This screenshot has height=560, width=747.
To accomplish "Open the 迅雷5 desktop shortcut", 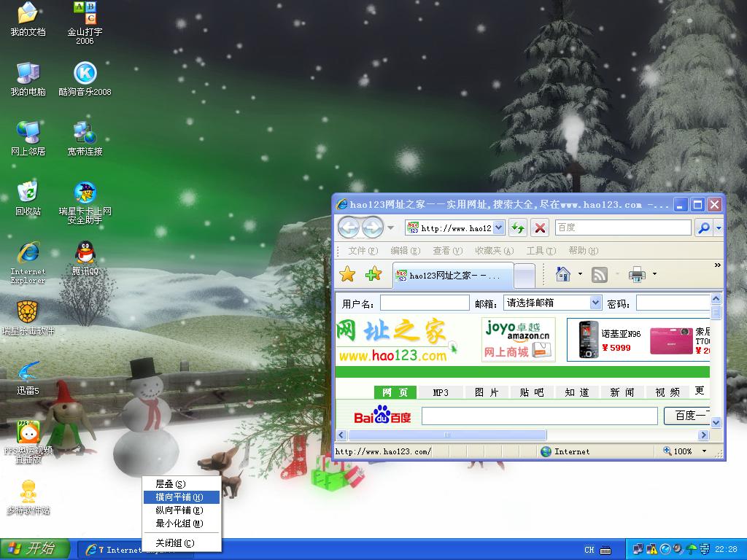I will coord(28,378).
